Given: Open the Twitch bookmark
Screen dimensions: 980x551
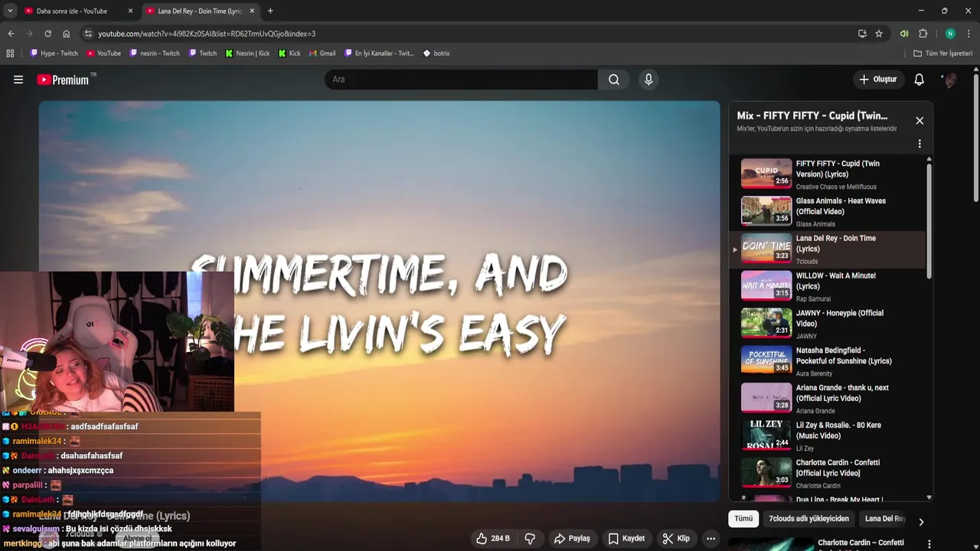Looking at the screenshot, I should click(x=202, y=54).
